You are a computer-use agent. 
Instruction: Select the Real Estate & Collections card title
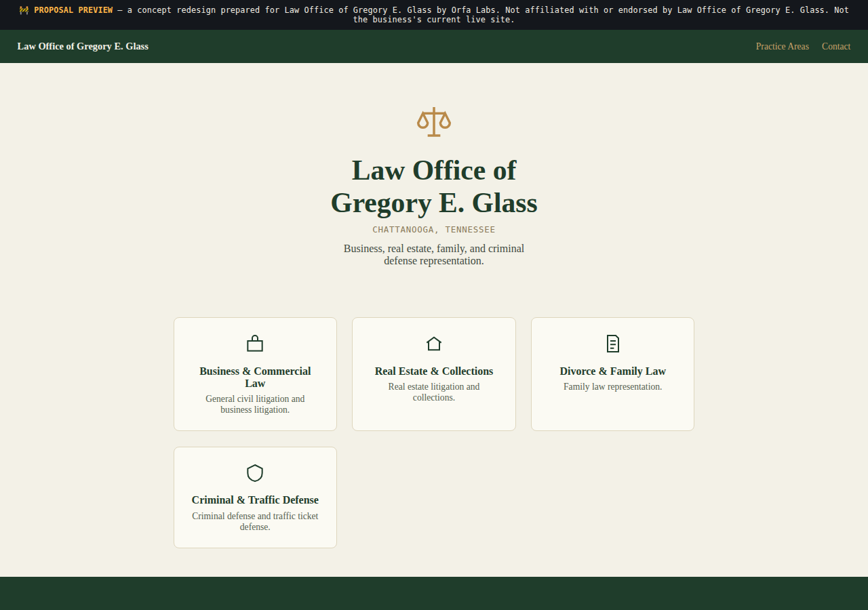point(434,371)
